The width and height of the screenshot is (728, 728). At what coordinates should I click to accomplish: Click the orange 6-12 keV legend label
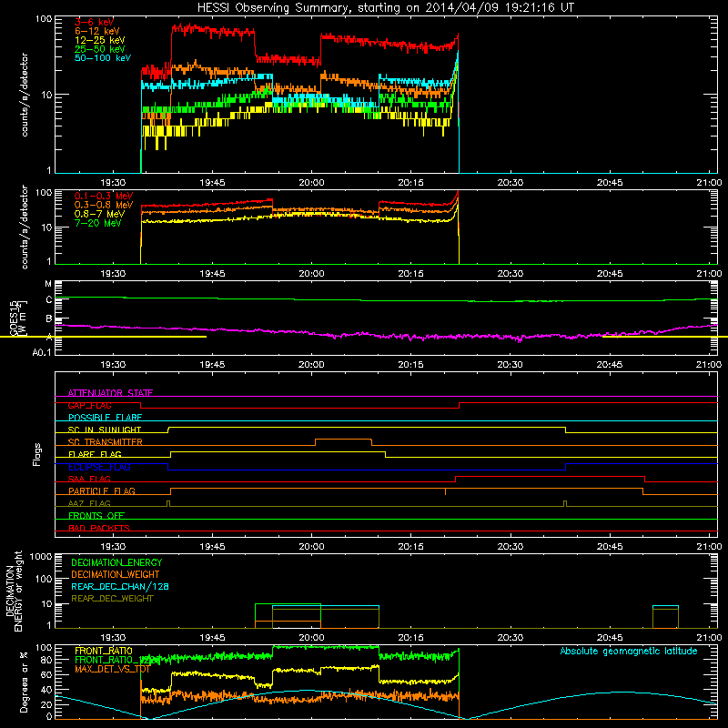tap(96, 31)
